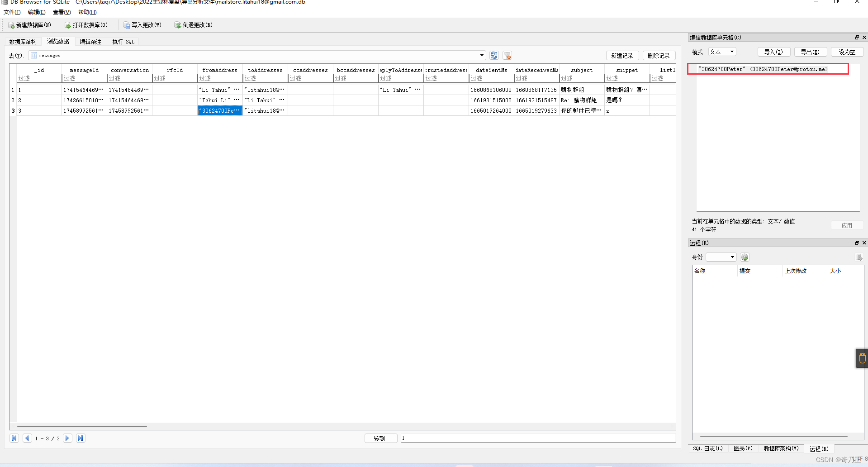Click the Write Changes toolbar icon
This screenshot has height=467, width=868.
[x=127, y=25]
